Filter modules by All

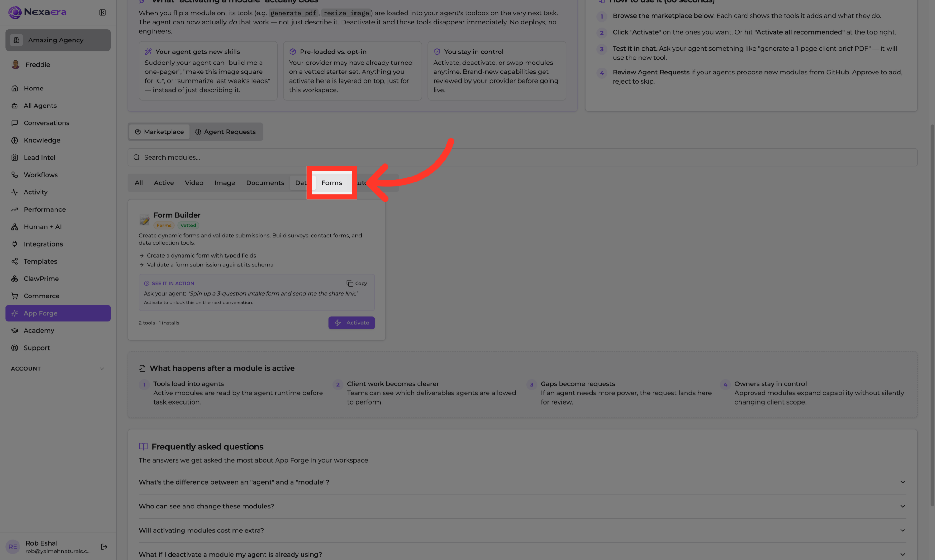(x=139, y=183)
